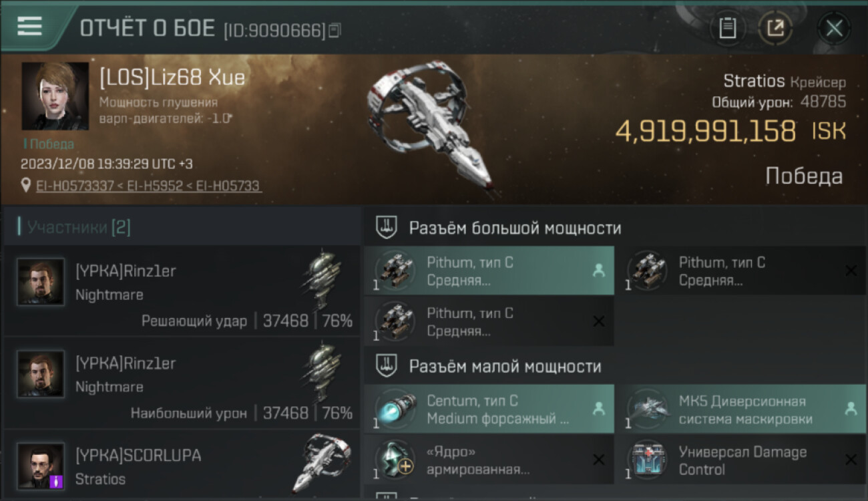Click Универсал Damage Control module icon
The image size is (868, 501).
[647, 460]
